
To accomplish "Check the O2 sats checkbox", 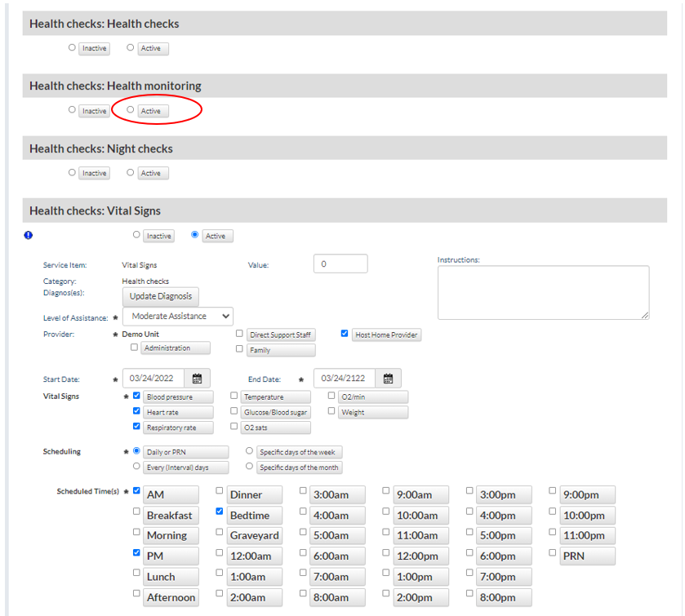I will point(234,427).
